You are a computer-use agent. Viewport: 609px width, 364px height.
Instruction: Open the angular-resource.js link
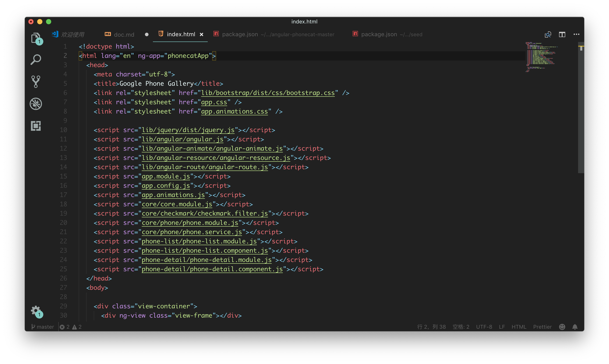[x=216, y=158]
